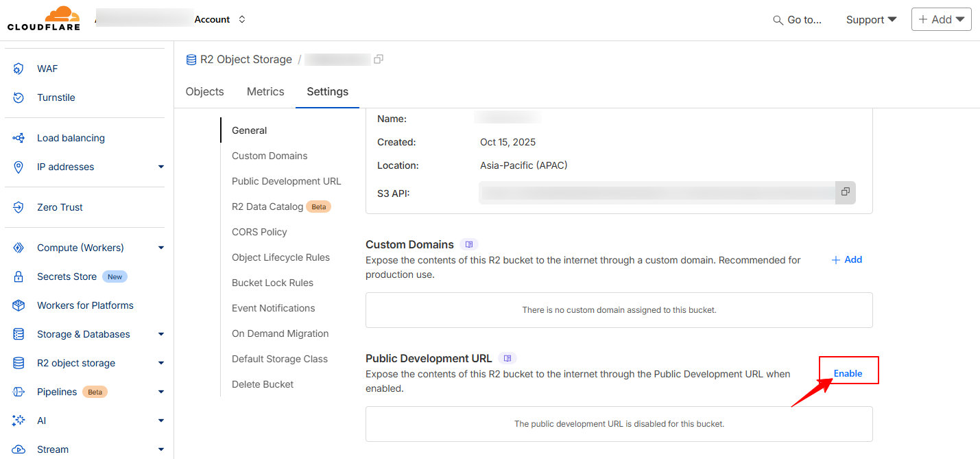Viewport: 980px width, 459px height.
Task: Switch to the Objects tab
Action: click(x=204, y=92)
